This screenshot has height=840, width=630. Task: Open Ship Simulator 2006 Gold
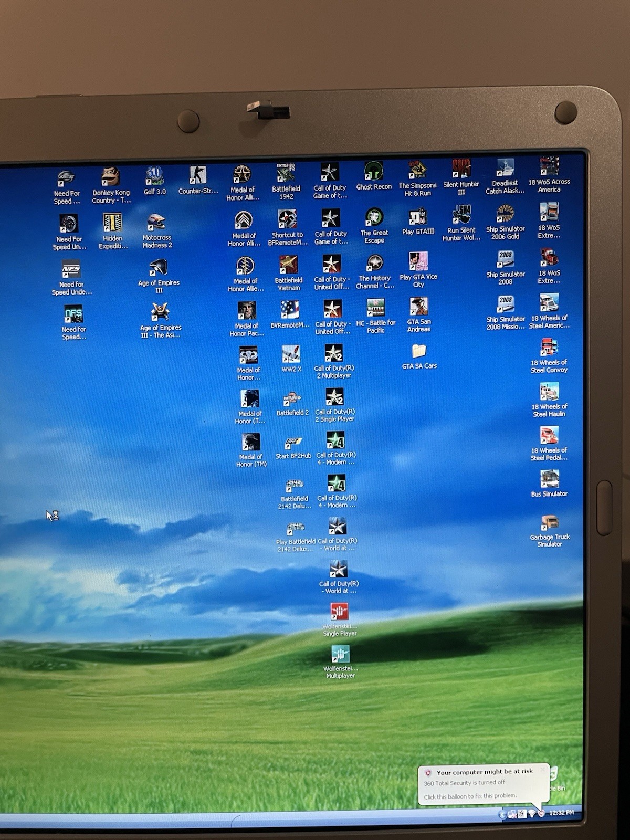tap(505, 222)
